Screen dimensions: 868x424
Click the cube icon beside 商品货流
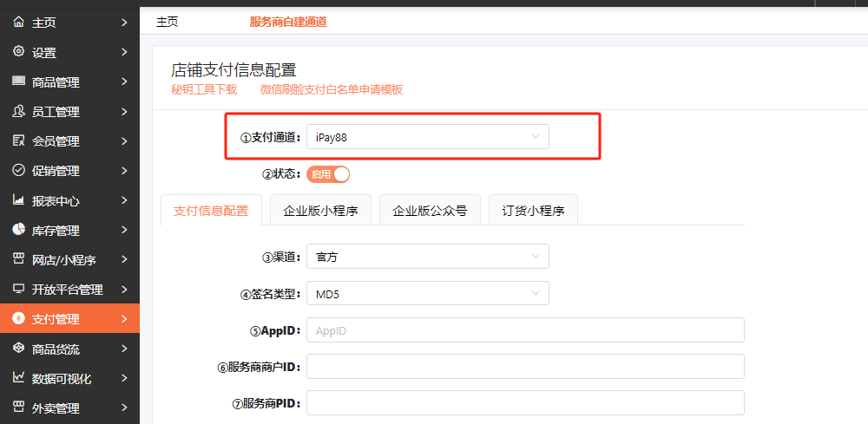click(19, 348)
